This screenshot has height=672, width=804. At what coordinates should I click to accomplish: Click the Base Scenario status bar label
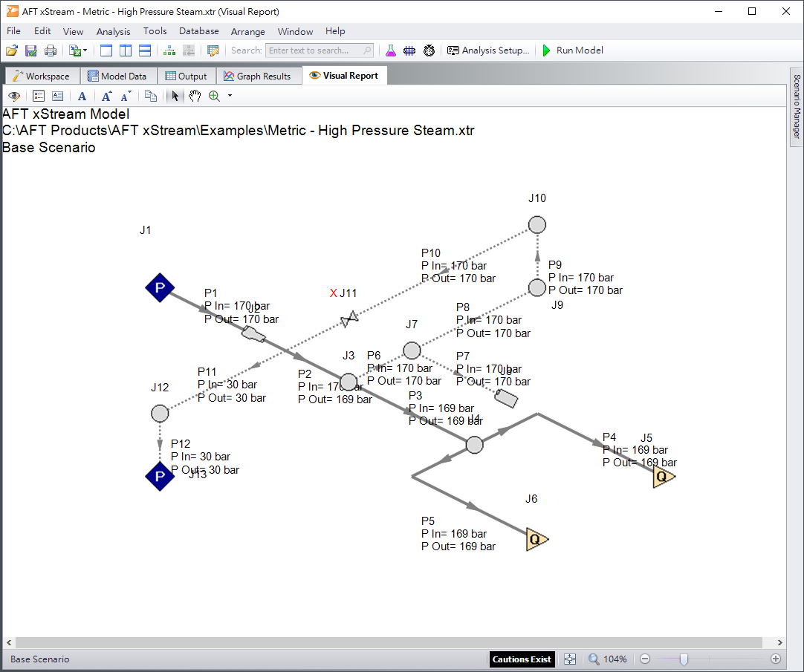coord(40,659)
